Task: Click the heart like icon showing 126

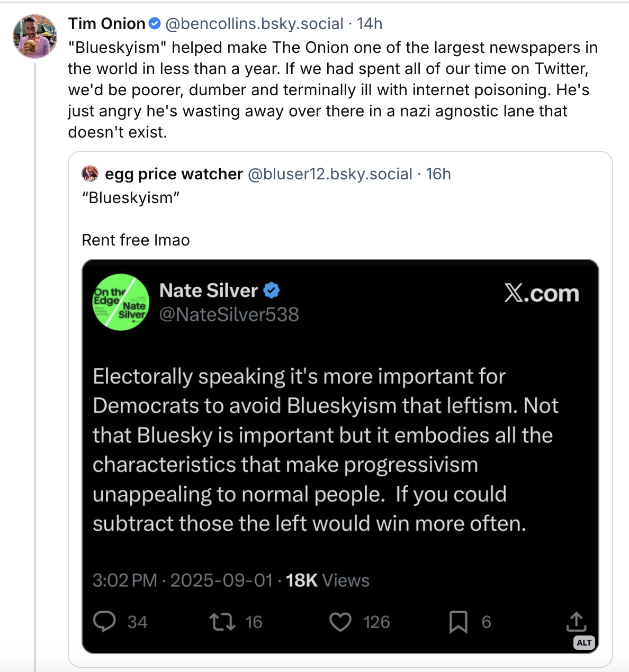Action: 340,622
